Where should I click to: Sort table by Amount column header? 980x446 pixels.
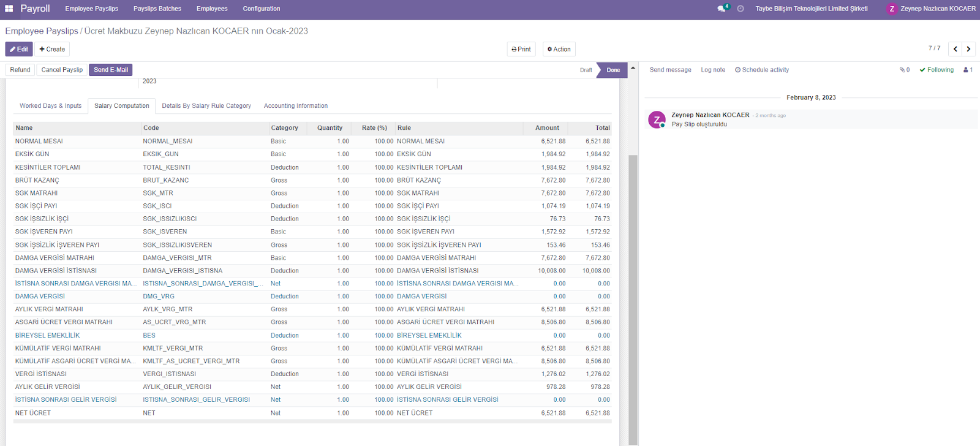(x=546, y=128)
